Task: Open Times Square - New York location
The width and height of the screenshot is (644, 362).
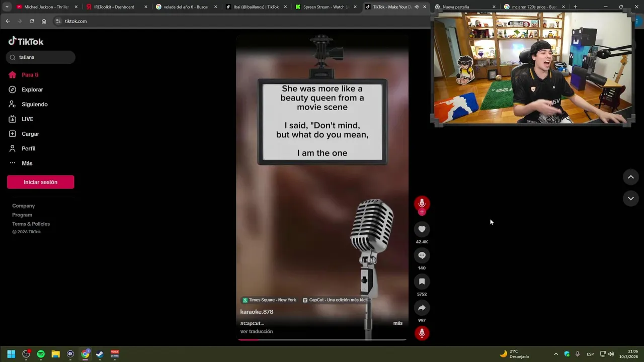Action: [269, 300]
